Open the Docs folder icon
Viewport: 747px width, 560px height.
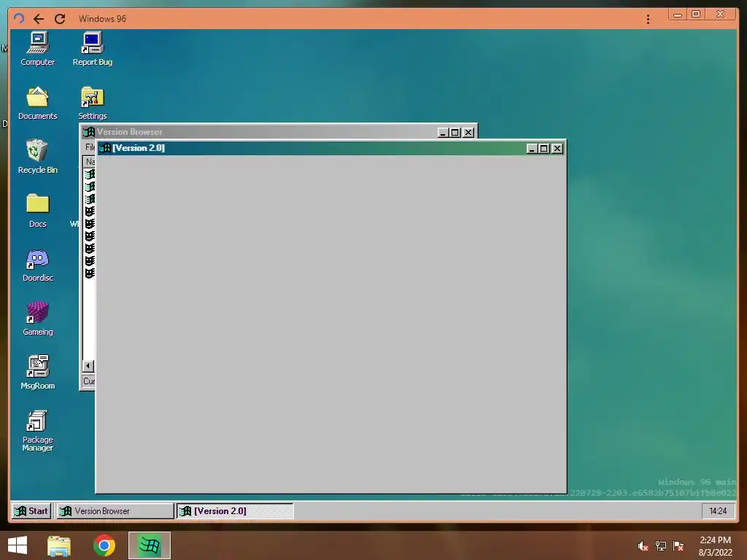(x=38, y=211)
